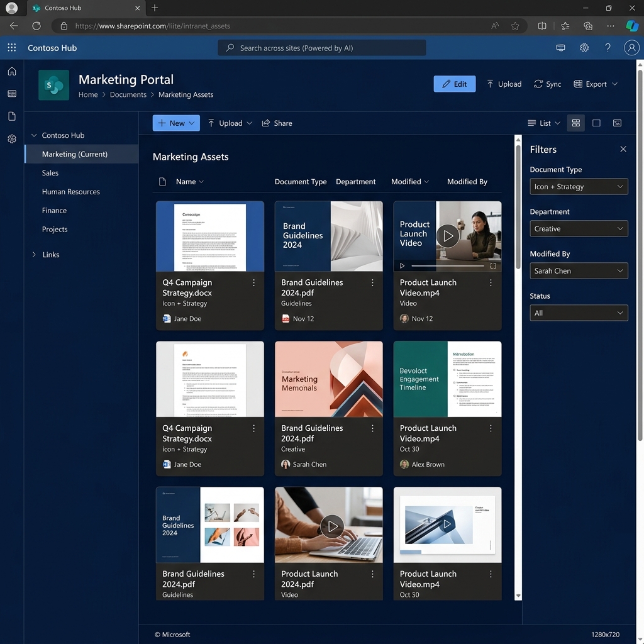The image size is (644, 644).
Task: Click the search across sites box
Action: point(321,48)
